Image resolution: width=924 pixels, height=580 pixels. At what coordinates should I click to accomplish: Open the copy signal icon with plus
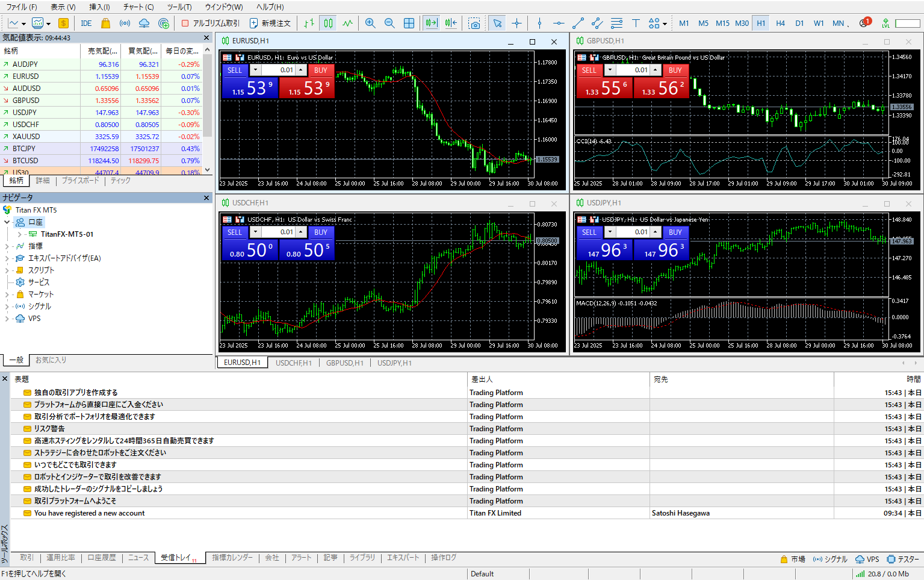(x=163, y=23)
